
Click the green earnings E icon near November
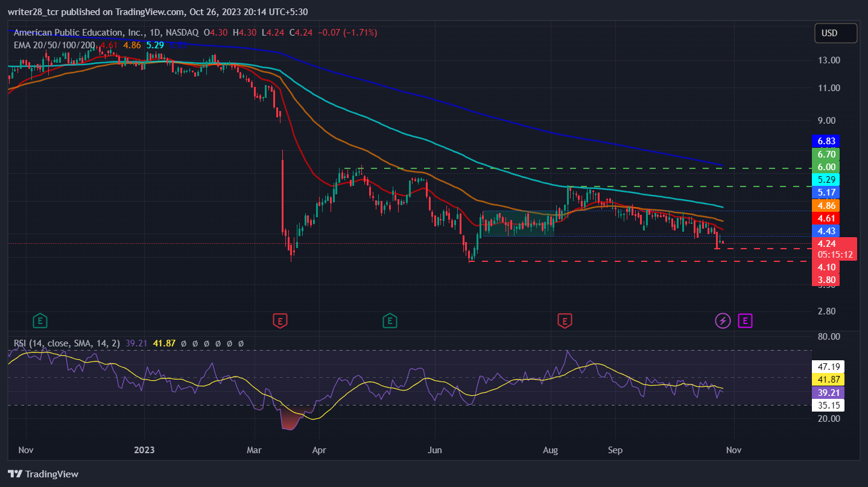point(40,320)
